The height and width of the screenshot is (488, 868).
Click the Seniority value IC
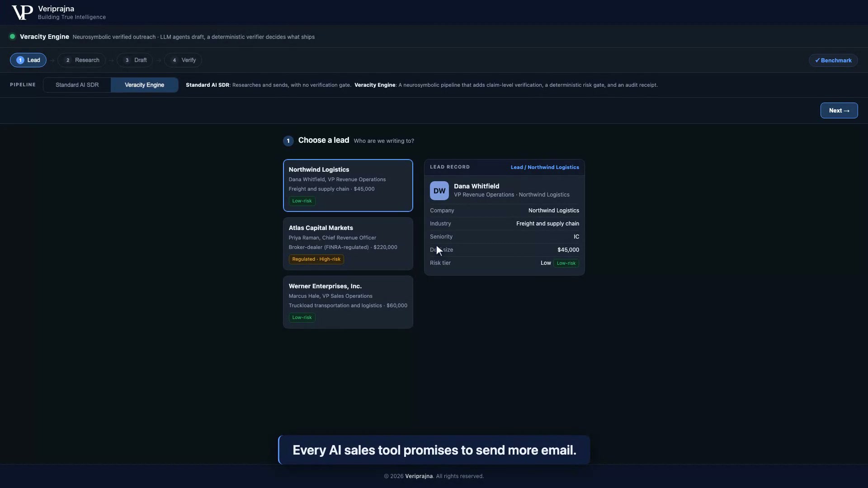click(576, 237)
